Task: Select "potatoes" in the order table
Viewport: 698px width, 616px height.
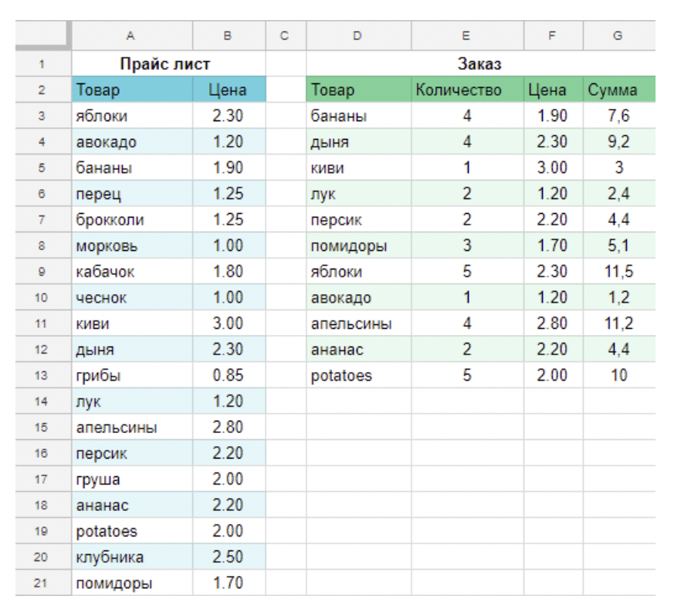Action: coord(358,376)
